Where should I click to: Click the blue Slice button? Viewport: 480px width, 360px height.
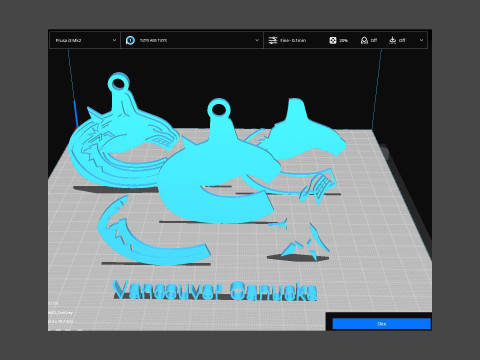[x=381, y=324]
